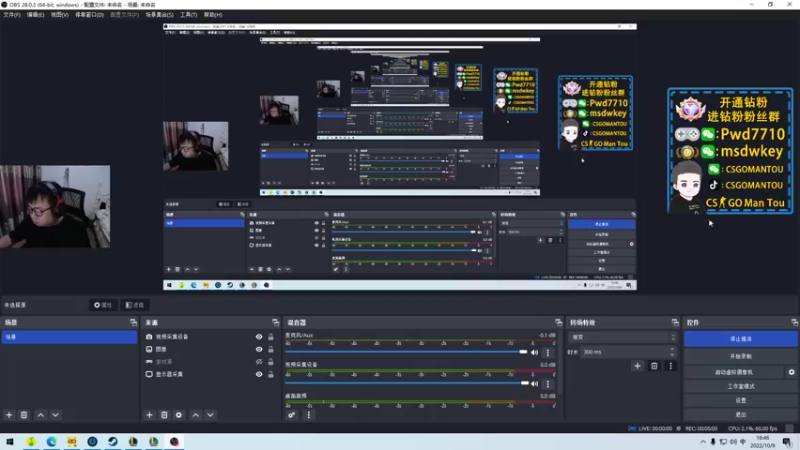
Task: Delete selected scene with trash icon
Action: click(x=24, y=415)
